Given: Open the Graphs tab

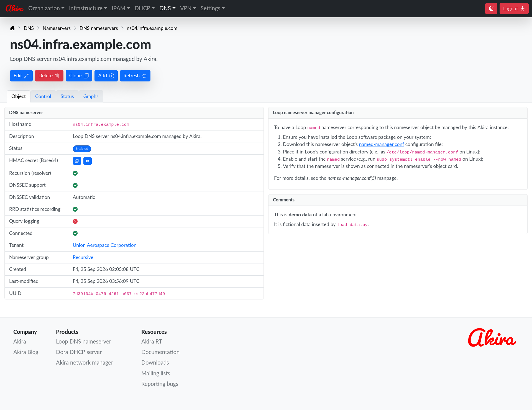Looking at the screenshot, I should [91, 96].
